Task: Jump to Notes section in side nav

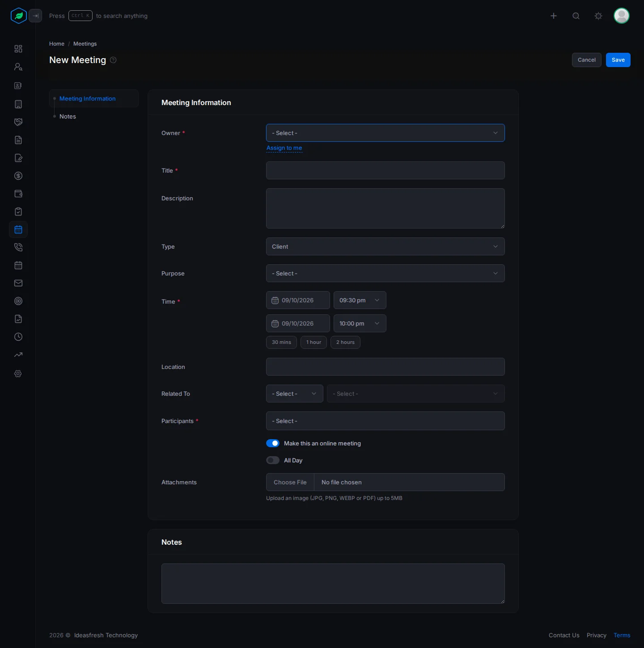Action: pyautogui.click(x=68, y=116)
